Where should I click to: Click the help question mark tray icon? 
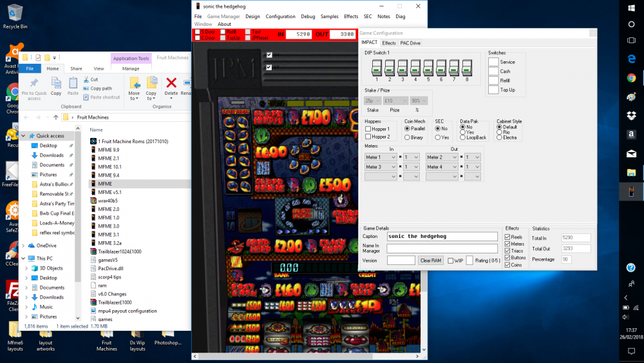(631, 268)
